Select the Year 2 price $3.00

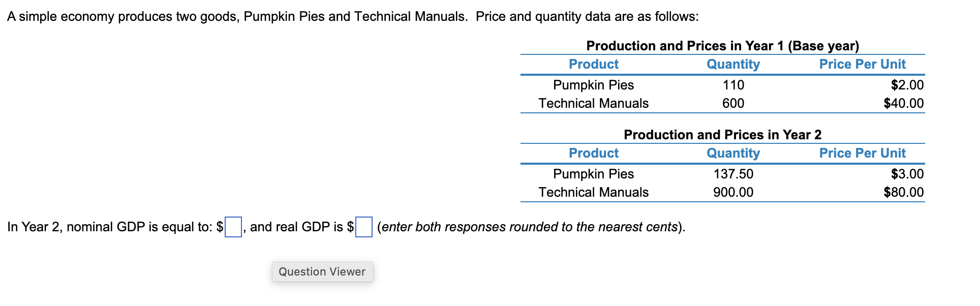[x=907, y=174]
